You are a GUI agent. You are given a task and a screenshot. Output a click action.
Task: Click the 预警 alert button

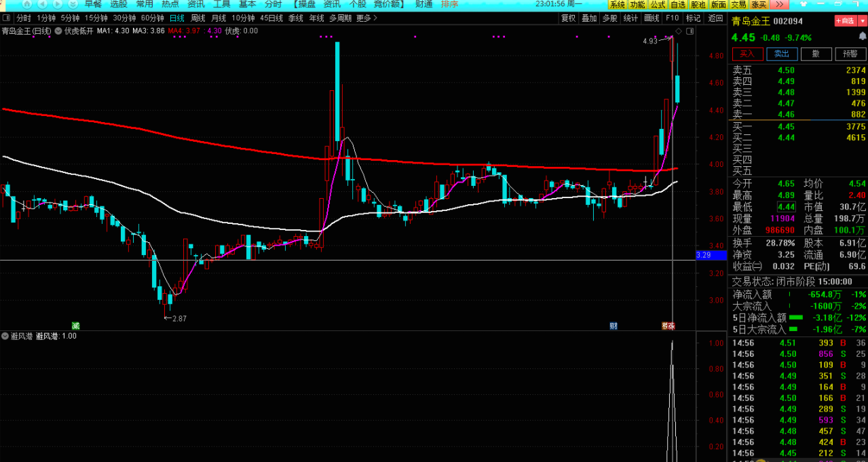(x=850, y=54)
